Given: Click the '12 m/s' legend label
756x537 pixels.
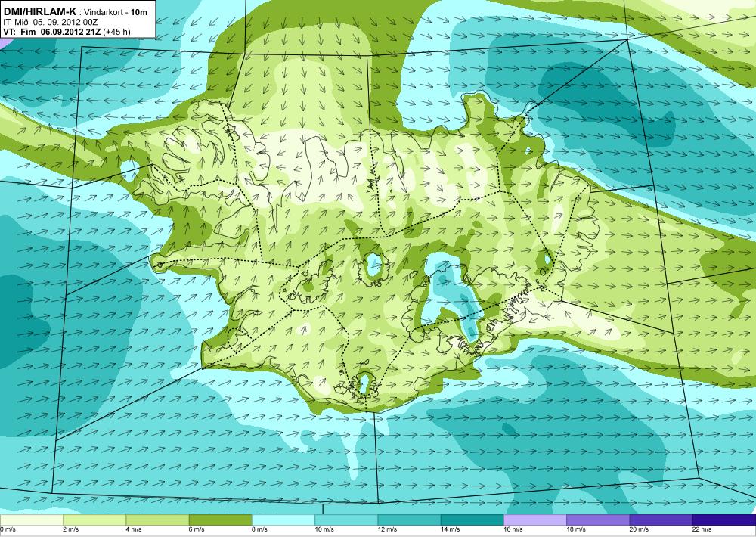Looking at the screenshot, I should 388,529.
